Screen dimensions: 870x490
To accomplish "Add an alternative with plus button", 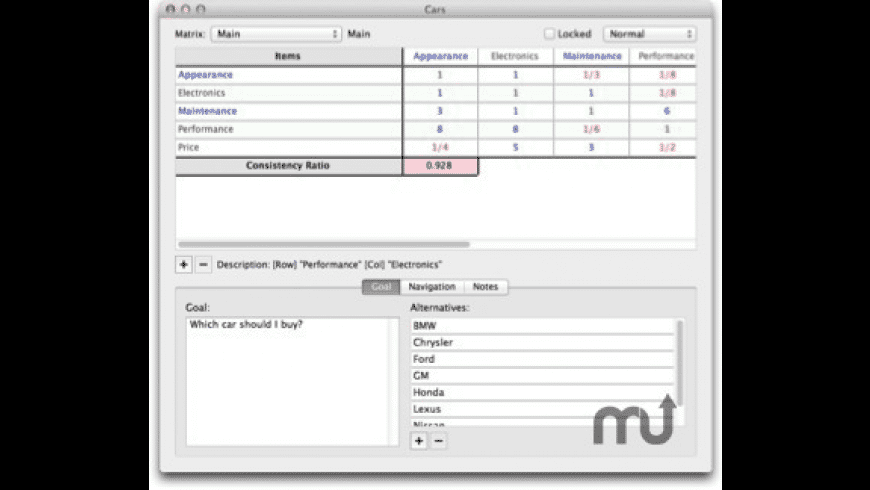I will [419, 441].
